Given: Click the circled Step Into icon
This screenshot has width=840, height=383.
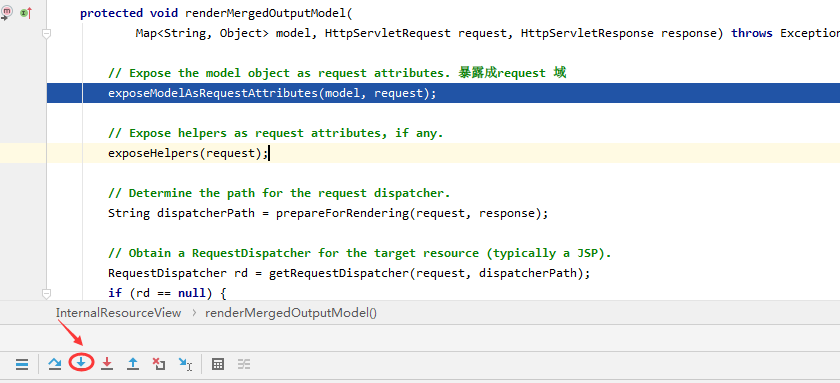Looking at the screenshot, I should point(81,363).
